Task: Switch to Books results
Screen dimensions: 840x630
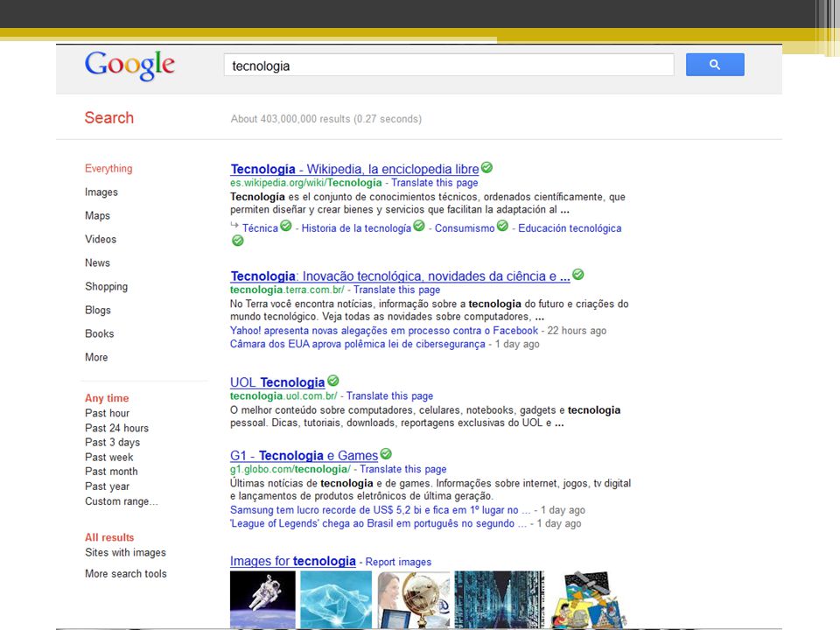Action: point(100,333)
